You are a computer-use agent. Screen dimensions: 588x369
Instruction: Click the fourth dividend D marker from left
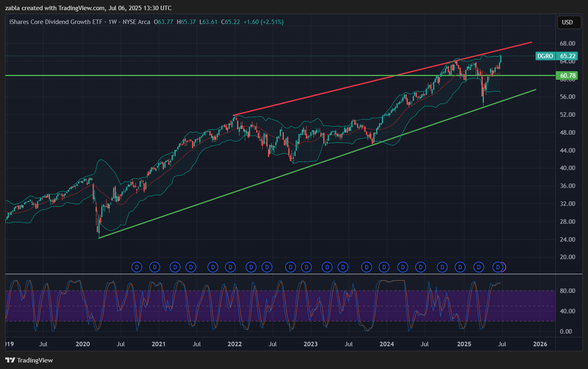(x=191, y=267)
